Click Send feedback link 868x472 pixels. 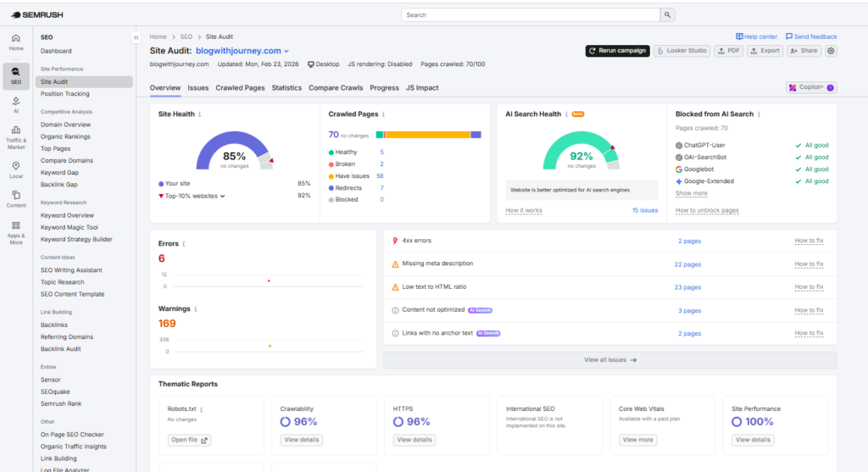click(811, 36)
